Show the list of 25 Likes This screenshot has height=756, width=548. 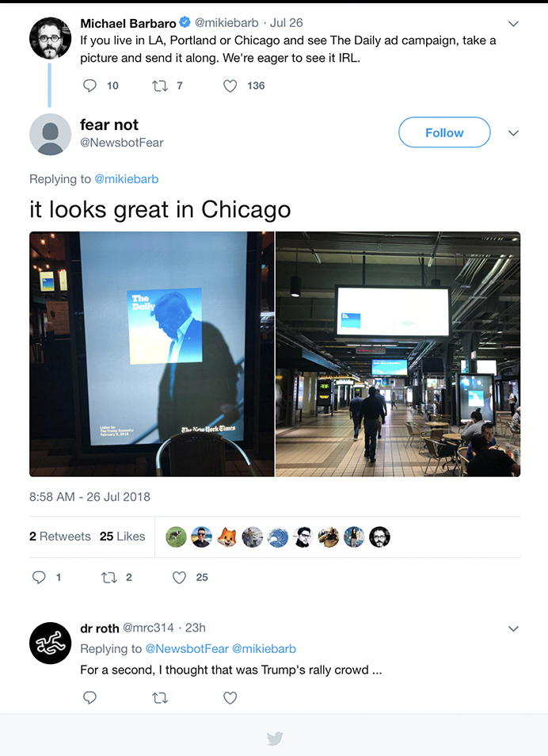(x=123, y=536)
